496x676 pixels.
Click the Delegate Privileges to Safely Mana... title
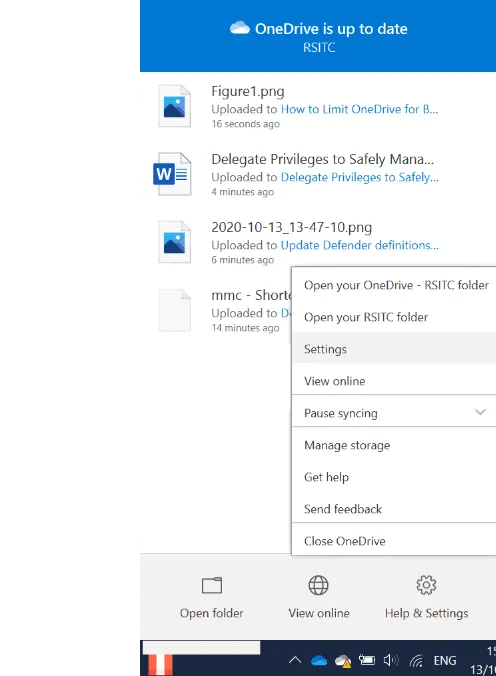[323, 160]
